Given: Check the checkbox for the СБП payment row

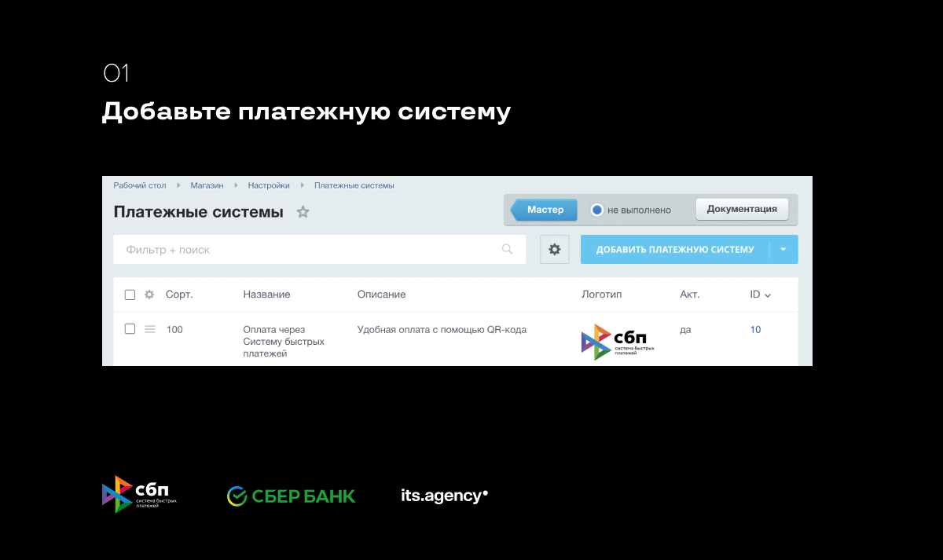Looking at the screenshot, I should click(130, 329).
